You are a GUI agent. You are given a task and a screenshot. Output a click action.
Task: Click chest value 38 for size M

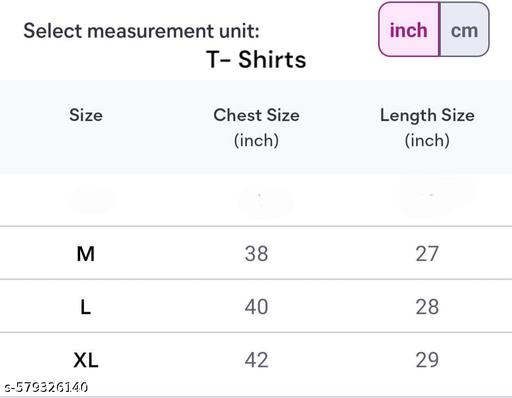point(256,254)
